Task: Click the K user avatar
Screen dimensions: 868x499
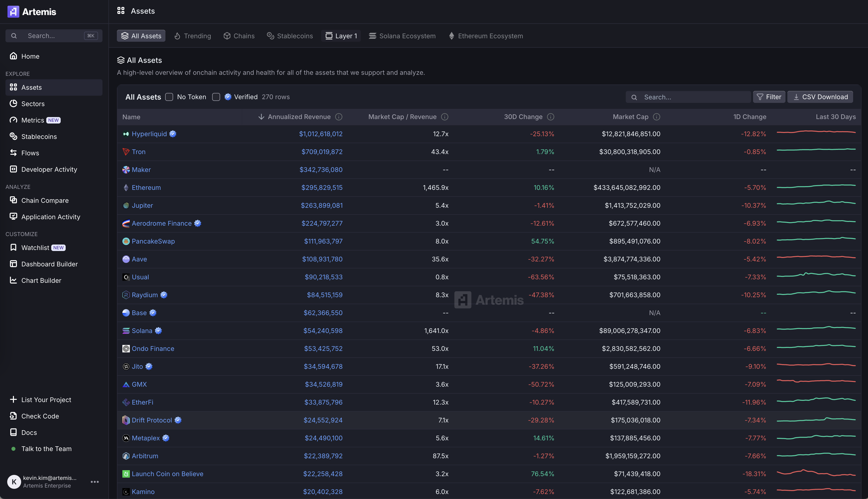Action: pyautogui.click(x=14, y=482)
